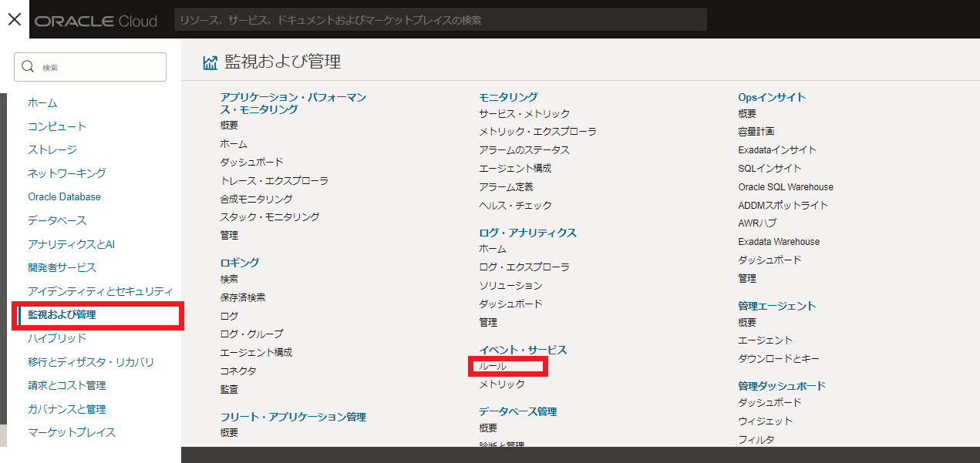Open アラーム定義 link

[x=506, y=187]
